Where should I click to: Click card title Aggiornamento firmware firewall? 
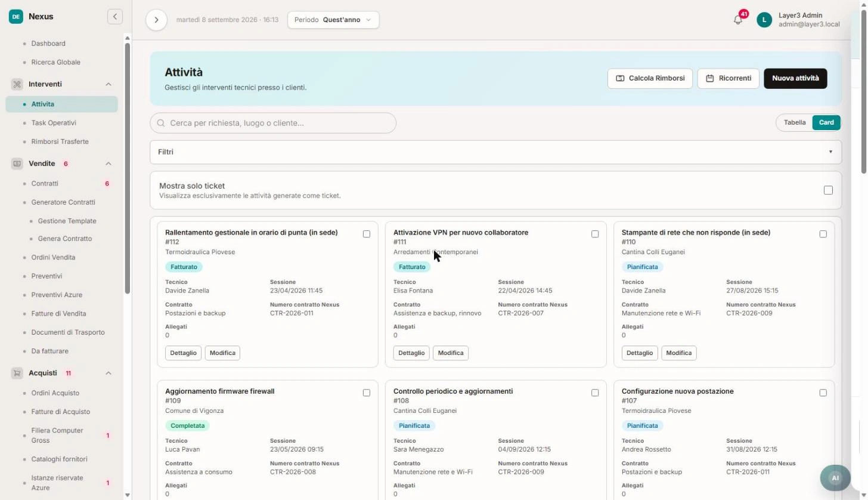coord(220,391)
